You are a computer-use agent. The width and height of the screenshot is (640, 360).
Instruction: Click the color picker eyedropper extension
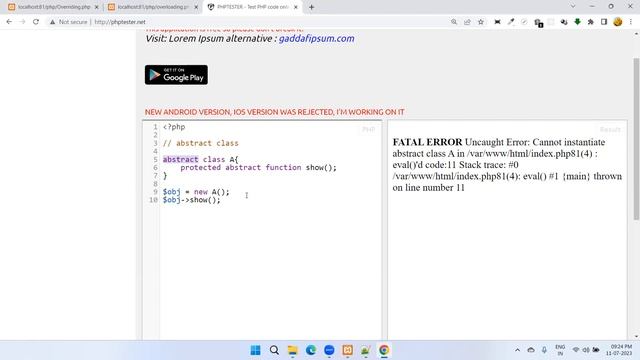pos(511,22)
